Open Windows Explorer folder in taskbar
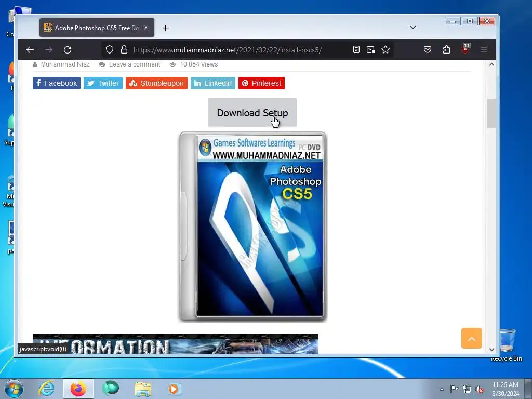The width and height of the screenshot is (532, 399). pyautogui.click(x=143, y=389)
